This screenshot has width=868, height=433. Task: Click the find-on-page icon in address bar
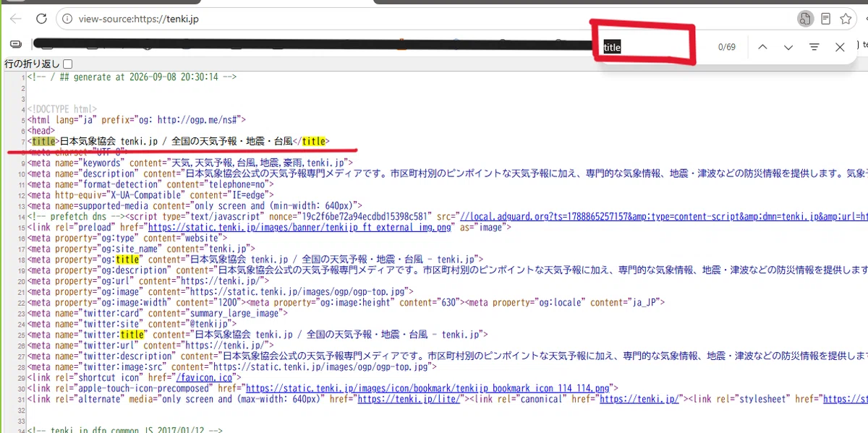click(x=804, y=19)
